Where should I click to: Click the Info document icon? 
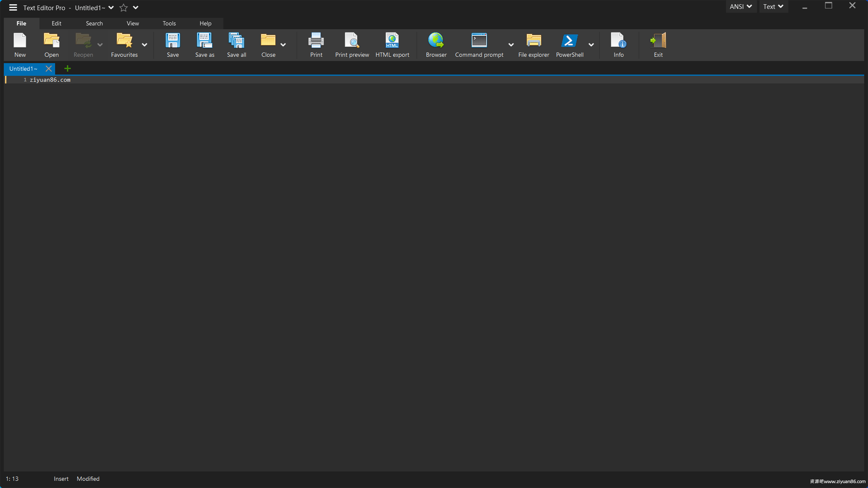click(x=618, y=41)
